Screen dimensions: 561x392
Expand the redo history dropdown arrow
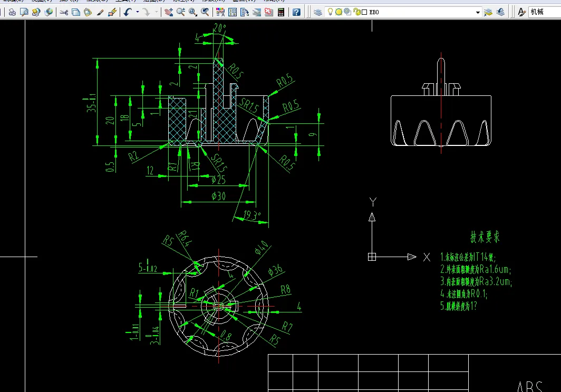pos(157,12)
